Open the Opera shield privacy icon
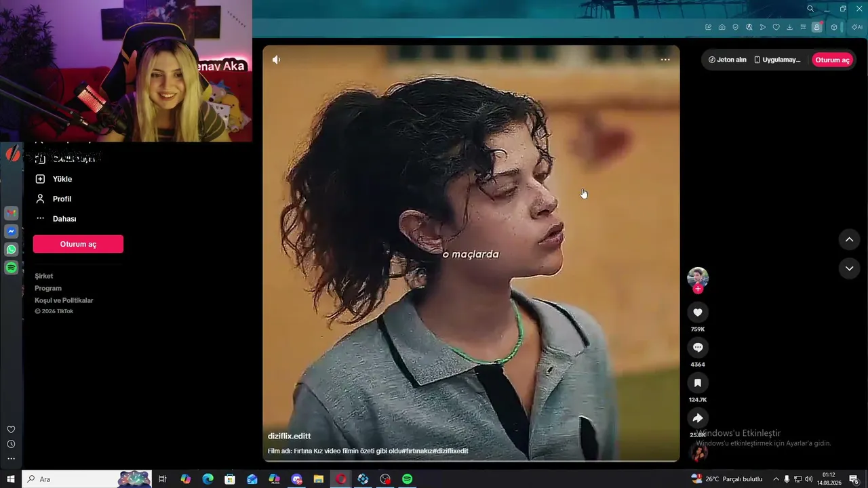This screenshot has height=488, width=868. click(736, 27)
